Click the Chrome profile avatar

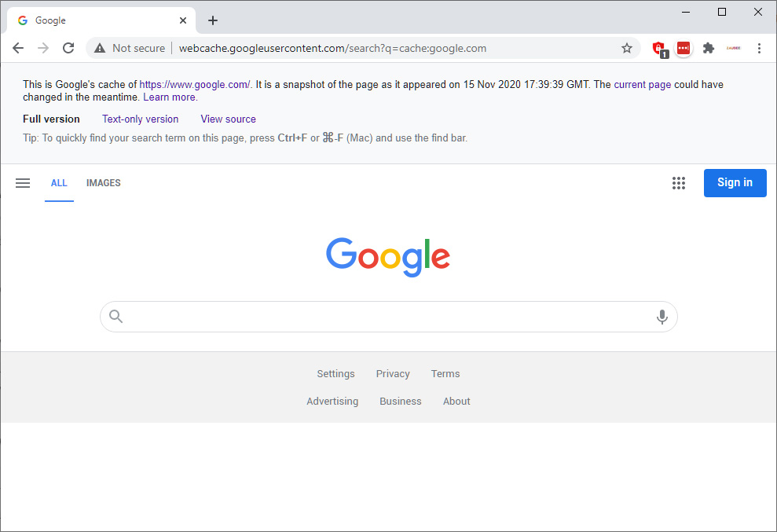[733, 48]
